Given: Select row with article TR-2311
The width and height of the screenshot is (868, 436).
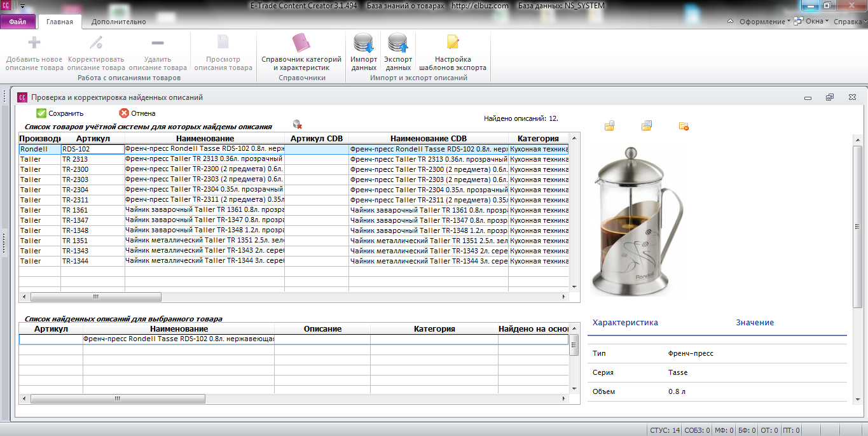Looking at the screenshot, I should (x=293, y=200).
